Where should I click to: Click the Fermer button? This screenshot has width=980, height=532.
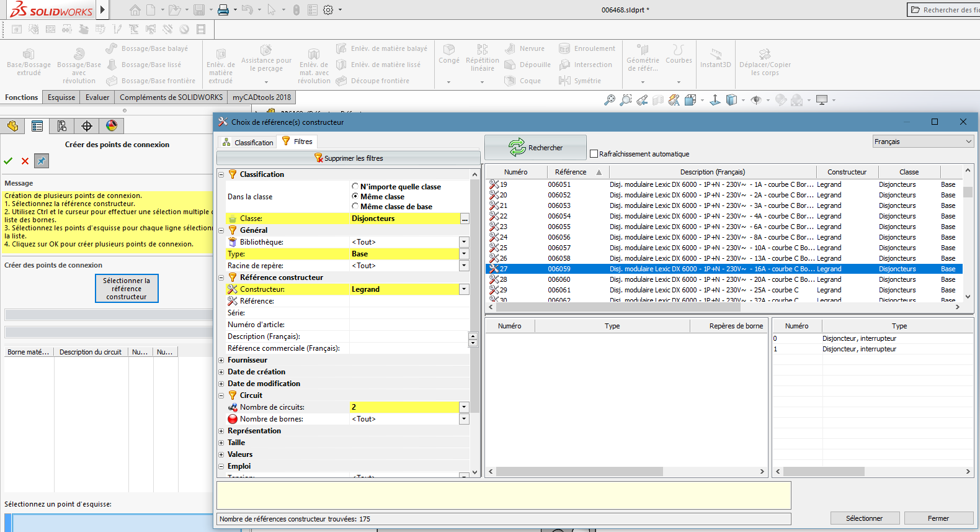[938, 518]
